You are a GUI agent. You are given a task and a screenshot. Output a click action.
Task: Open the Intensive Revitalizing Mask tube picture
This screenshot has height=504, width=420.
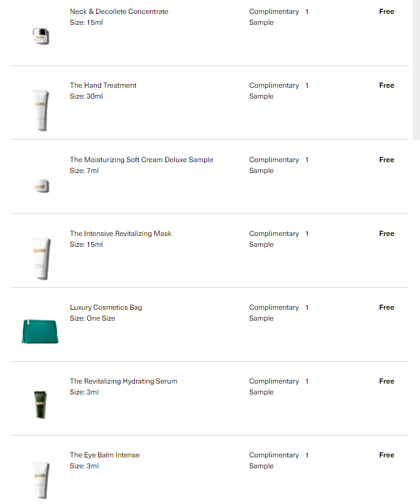pyautogui.click(x=41, y=258)
